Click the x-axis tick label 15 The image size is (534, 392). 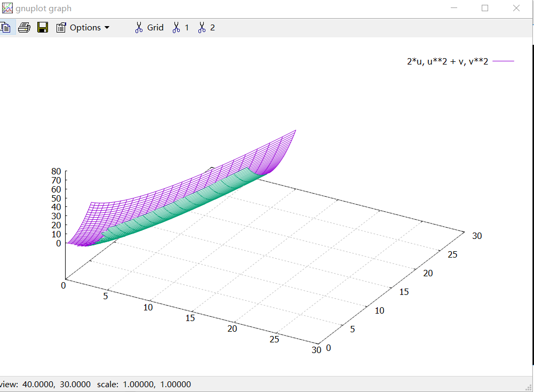190,318
